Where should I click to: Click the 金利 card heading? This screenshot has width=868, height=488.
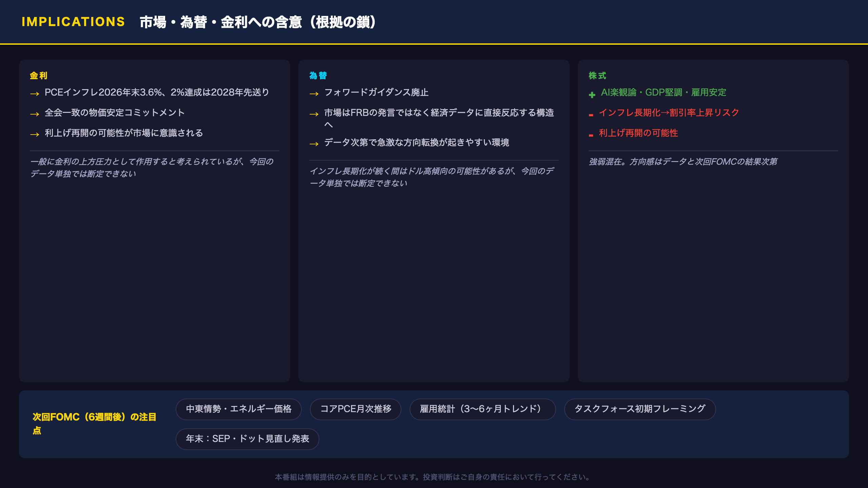(39, 76)
